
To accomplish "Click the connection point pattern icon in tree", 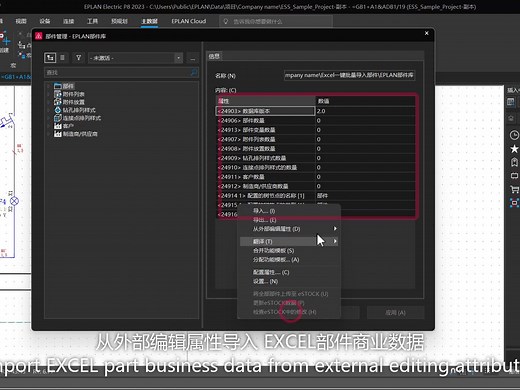I will tap(58, 118).
